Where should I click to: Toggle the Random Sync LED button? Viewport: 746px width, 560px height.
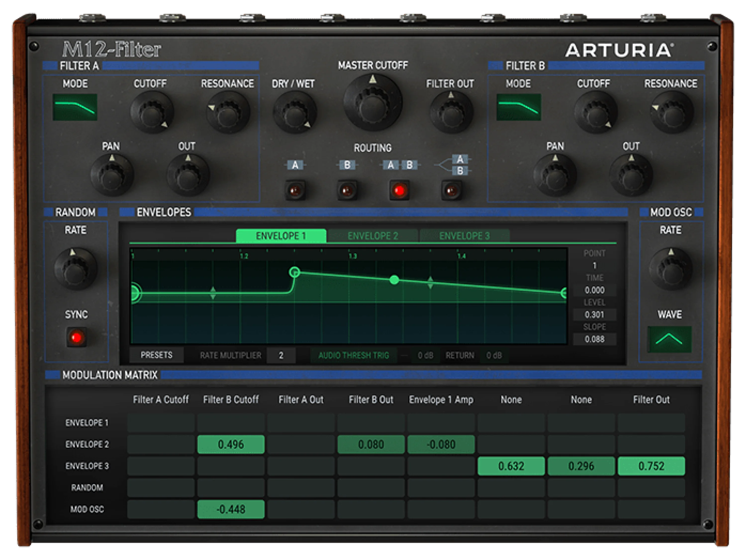[x=77, y=337]
